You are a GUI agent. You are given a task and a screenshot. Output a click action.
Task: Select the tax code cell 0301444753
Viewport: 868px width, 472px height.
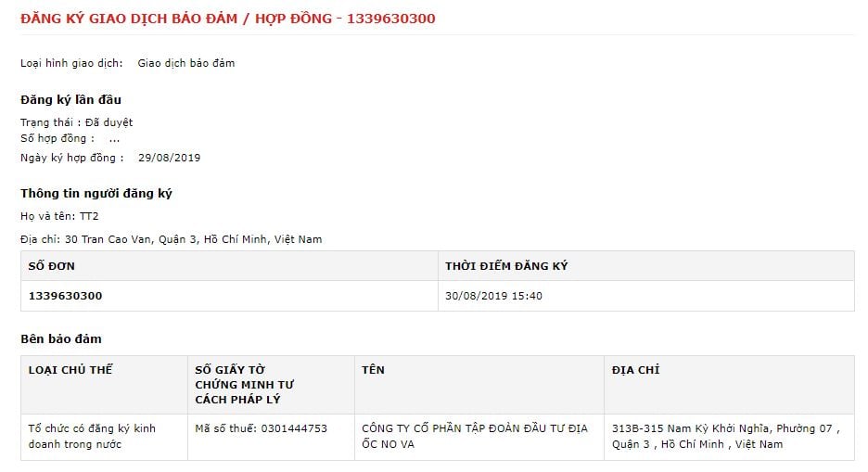coord(261,428)
